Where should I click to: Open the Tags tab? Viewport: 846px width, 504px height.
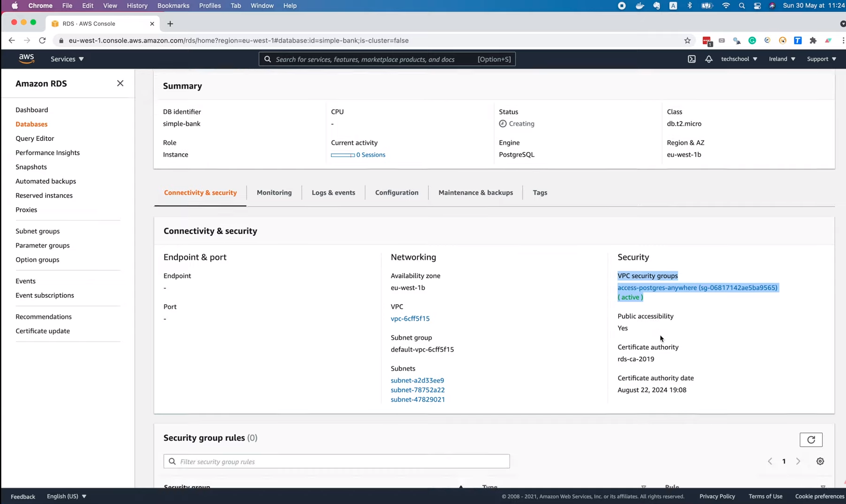540,193
